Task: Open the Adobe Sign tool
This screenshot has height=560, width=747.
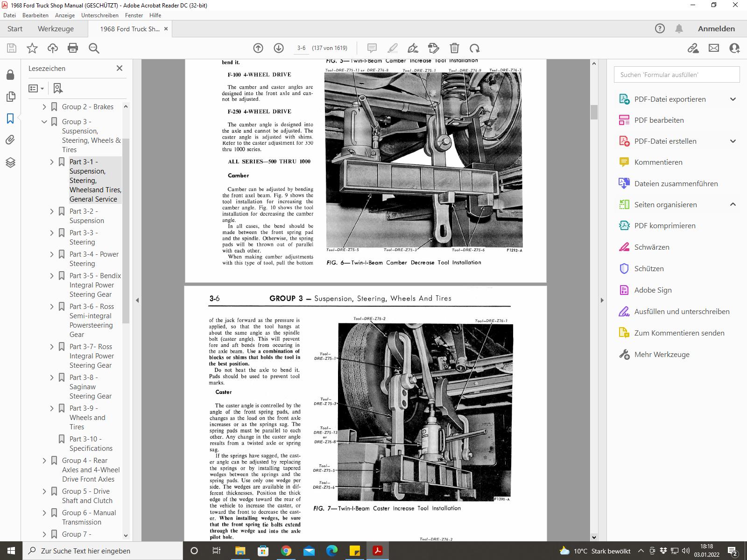Action: (x=653, y=290)
